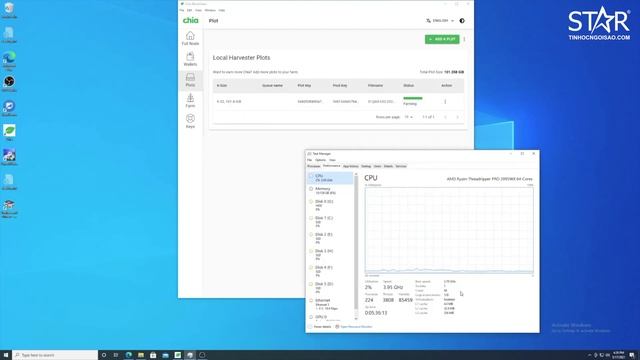Select GPU 0 in Task Manager list
Viewport: 640px width, 360px height.
point(330,318)
